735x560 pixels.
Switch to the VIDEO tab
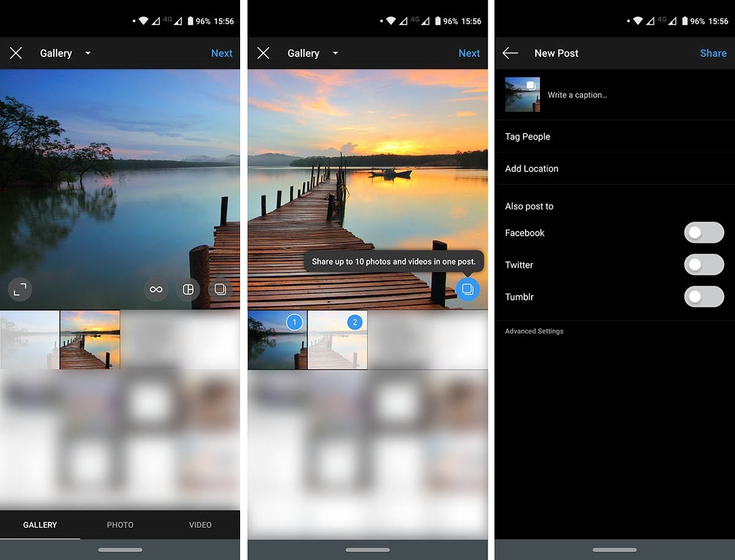tap(200, 525)
